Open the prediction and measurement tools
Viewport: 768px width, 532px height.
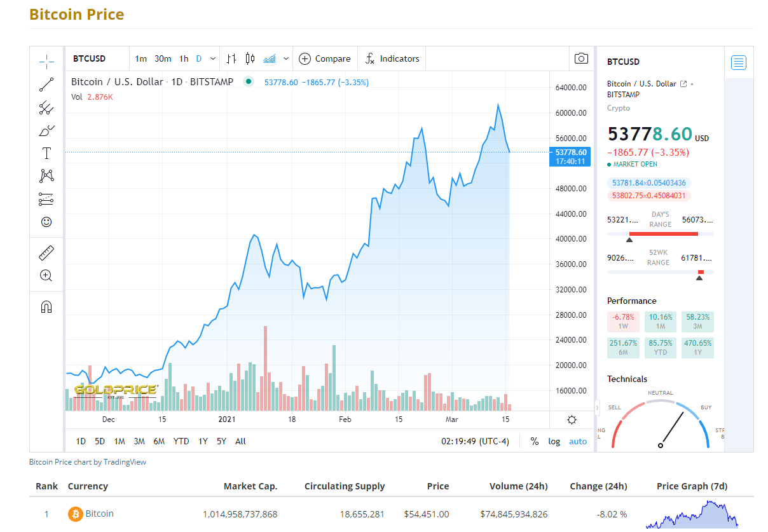(x=46, y=199)
